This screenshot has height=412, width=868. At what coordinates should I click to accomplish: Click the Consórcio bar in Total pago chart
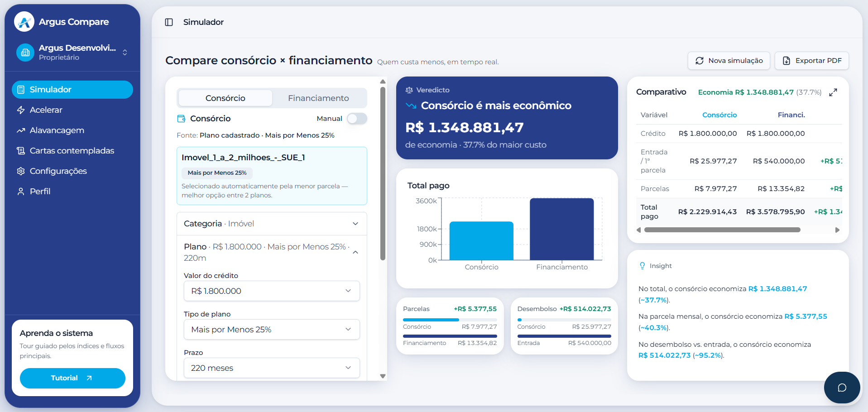click(x=481, y=241)
